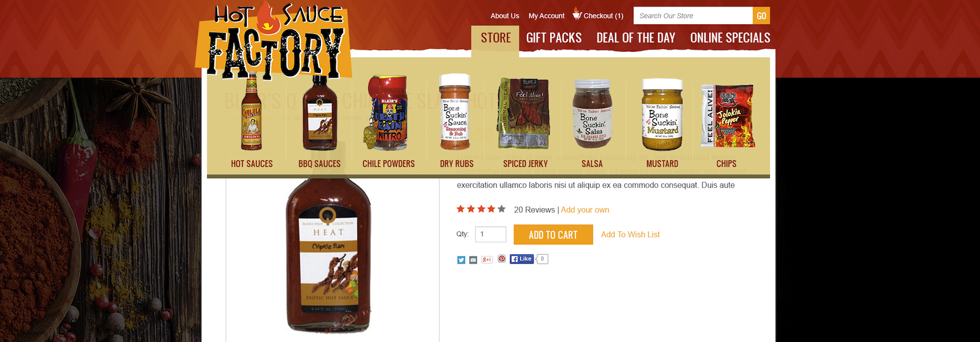The width and height of the screenshot is (980, 342).
Task: Click Add To Wish List link
Action: 630,235
